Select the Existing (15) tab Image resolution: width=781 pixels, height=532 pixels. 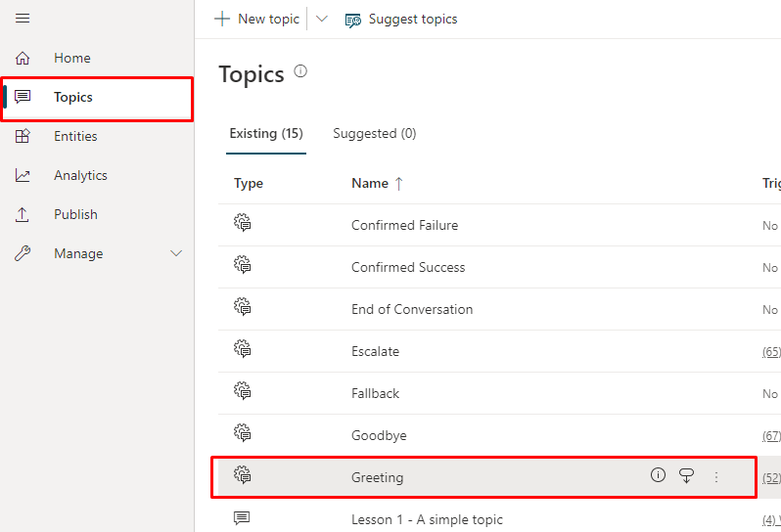click(x=266, y=133)
